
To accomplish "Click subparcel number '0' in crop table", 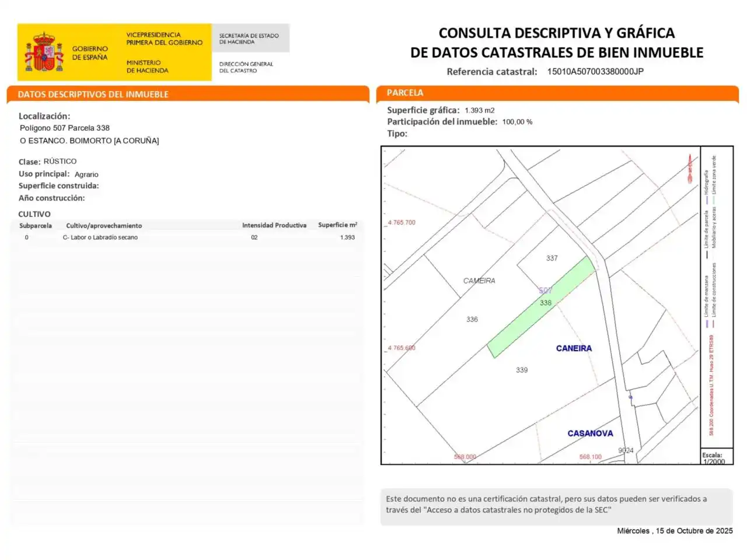I will click(26, 237).
